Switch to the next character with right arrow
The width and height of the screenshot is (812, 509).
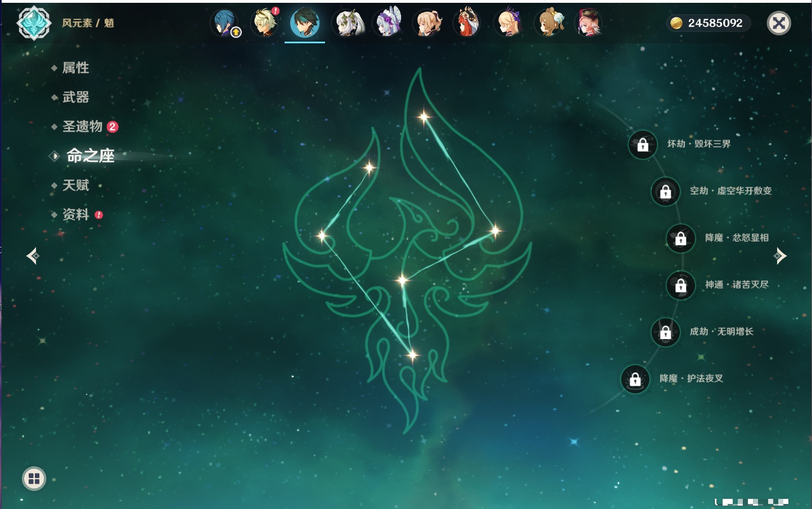point(780,256)
